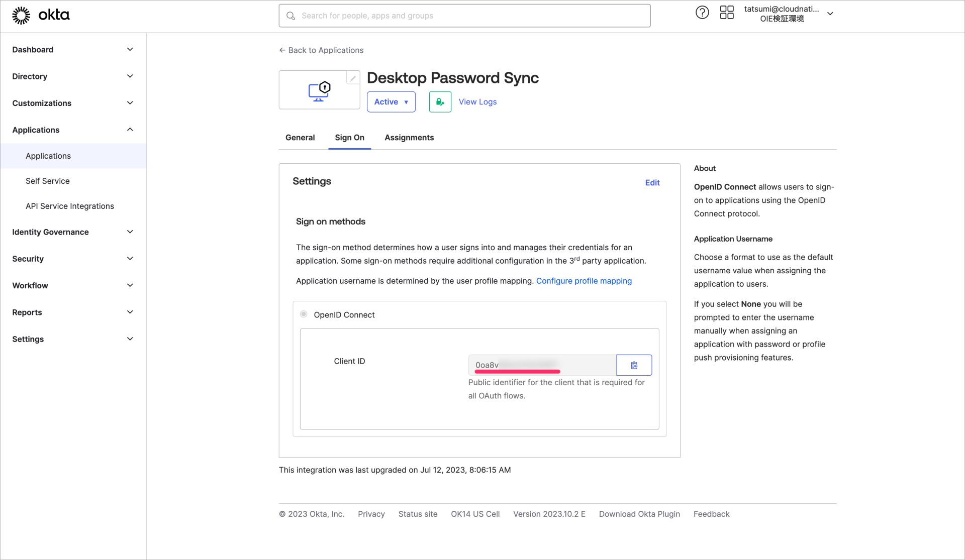Click the pencil icon to edit app logo
Screen dimensions: 965x560
click(353, 78)
